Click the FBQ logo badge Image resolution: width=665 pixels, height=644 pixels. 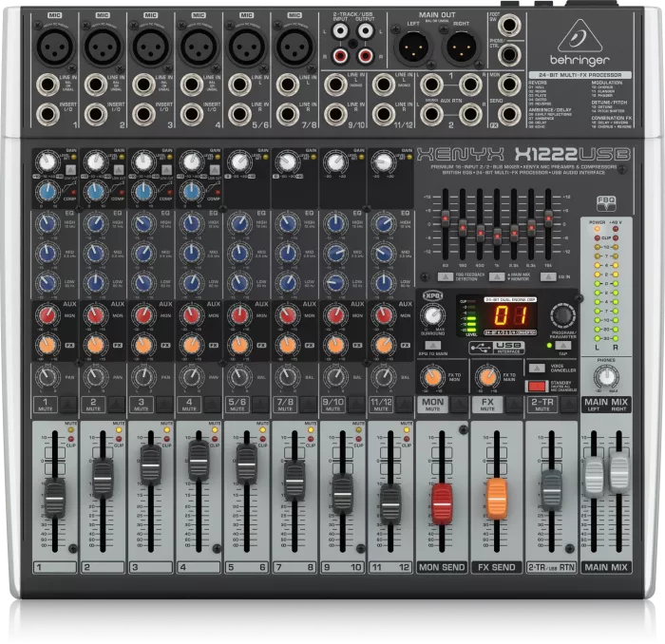coord(606,202)
